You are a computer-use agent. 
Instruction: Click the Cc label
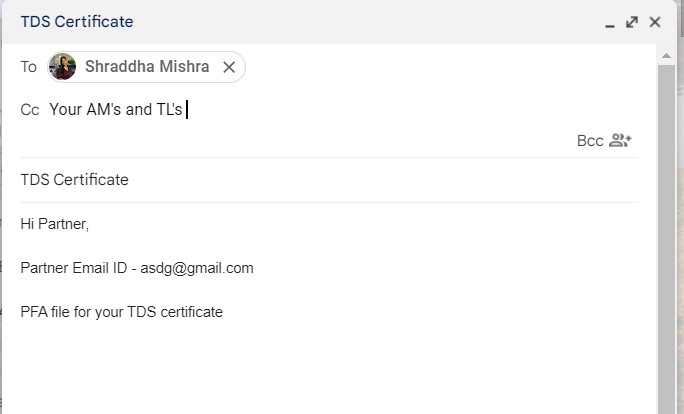30,110
